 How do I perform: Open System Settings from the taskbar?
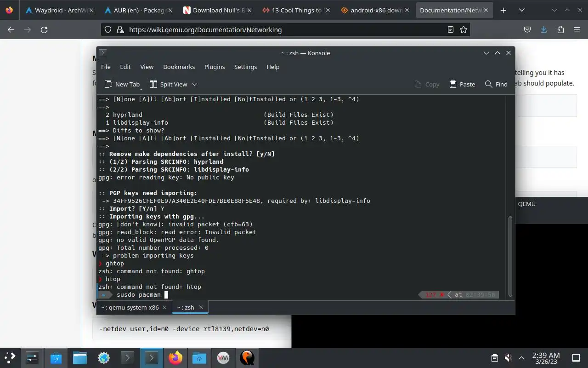(x=32, y=357)
